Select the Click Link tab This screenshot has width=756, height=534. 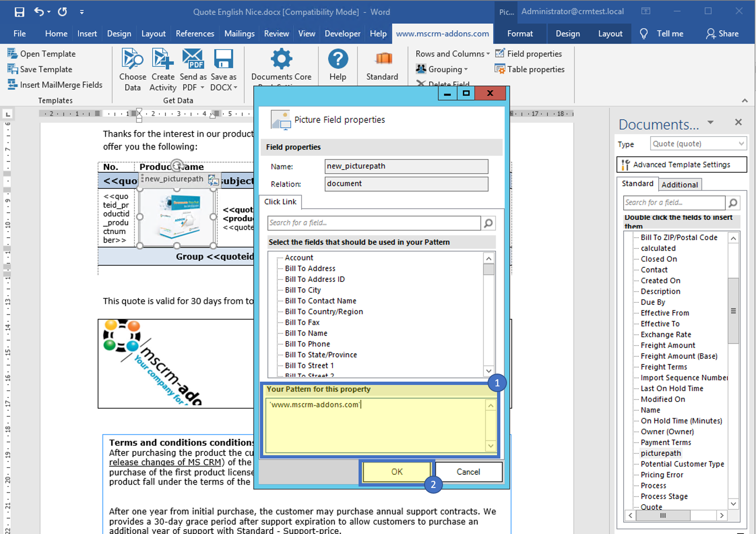click(x=280, y=202)
